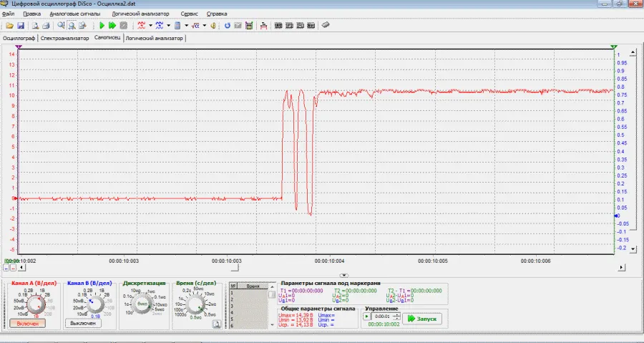The image size is (644, 343).
Task: Open the Правка menu
Action: pos(31,14)
